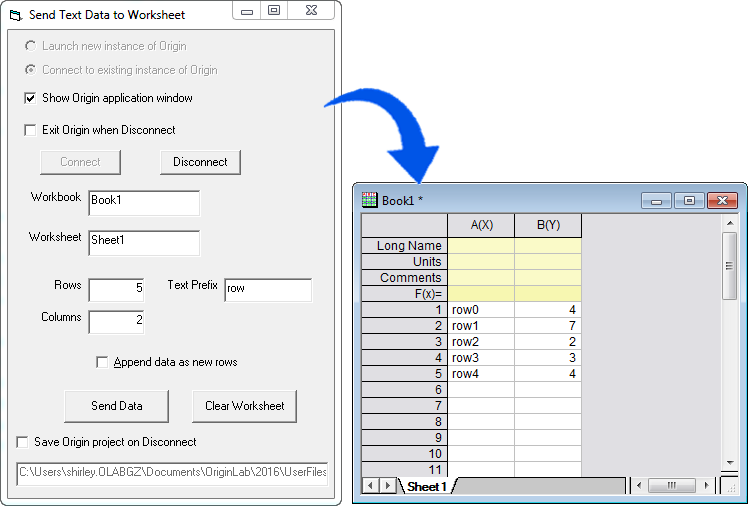
Task: Click first-sheet navigation arrow at bottom left
Action: 369,485
